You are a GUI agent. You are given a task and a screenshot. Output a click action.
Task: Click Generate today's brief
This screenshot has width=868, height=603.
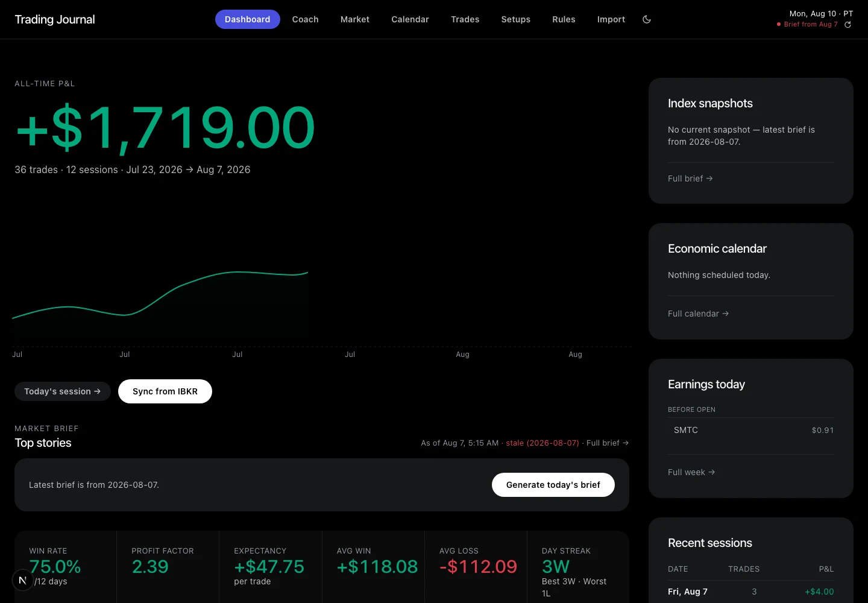tap(553, 485)
